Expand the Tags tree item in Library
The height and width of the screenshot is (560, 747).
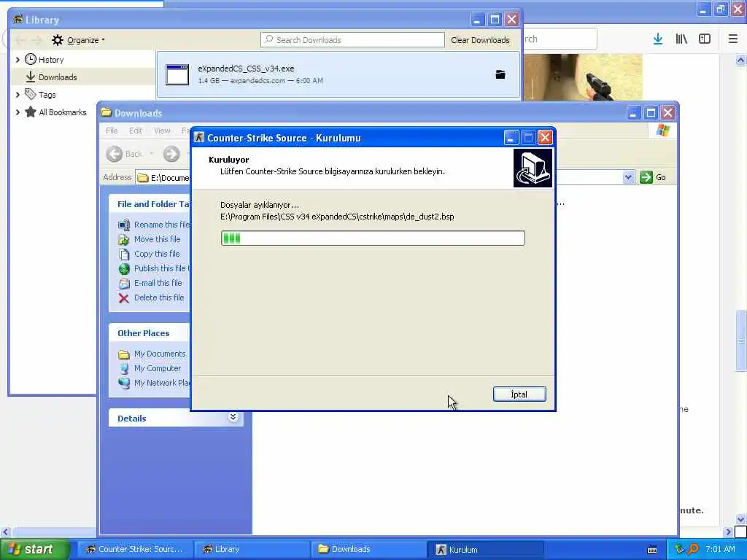(x=18, y=95)
